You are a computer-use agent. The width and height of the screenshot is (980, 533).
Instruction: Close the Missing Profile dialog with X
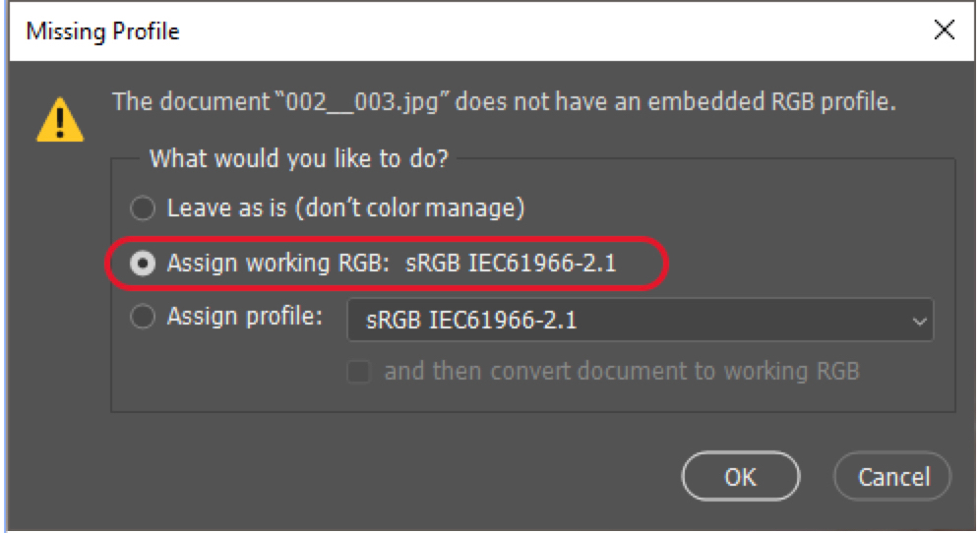pos(944,30)
